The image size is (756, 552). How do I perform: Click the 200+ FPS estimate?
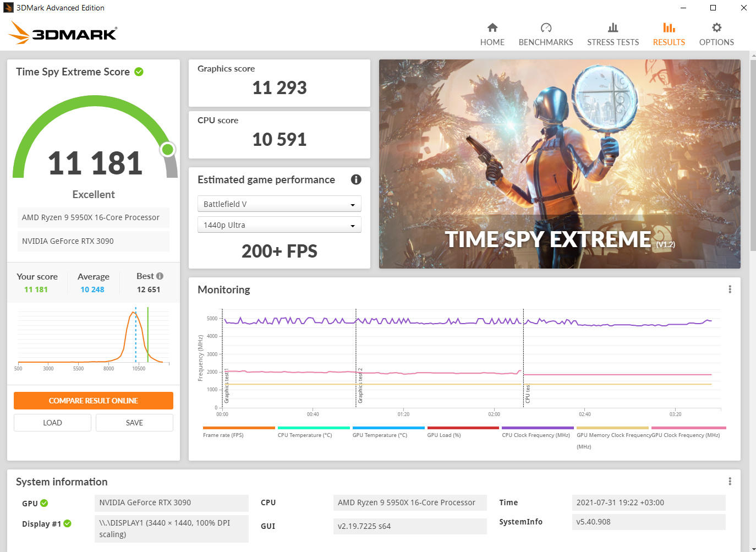tap(280, 252)
